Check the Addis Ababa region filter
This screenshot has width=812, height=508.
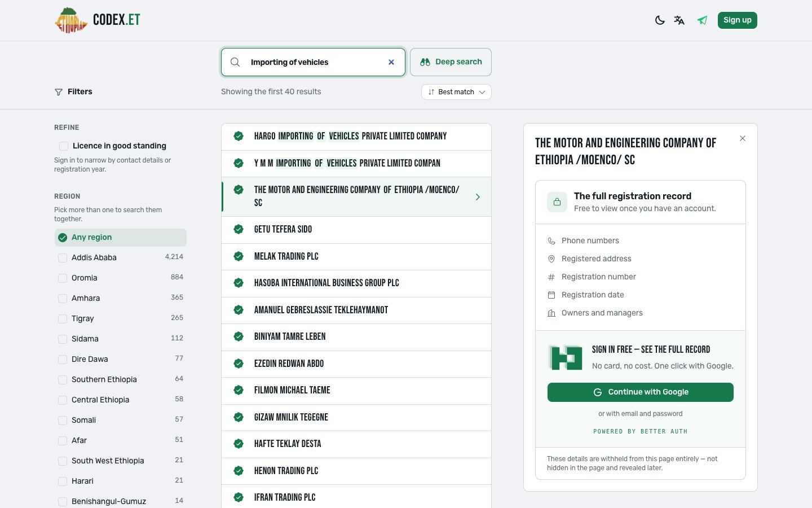pos(63,258)
